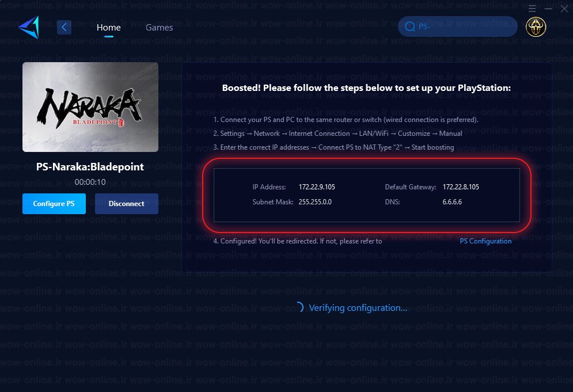573x392 pixels.
Task: Open the user profile avatar
Action: [536, 26]
